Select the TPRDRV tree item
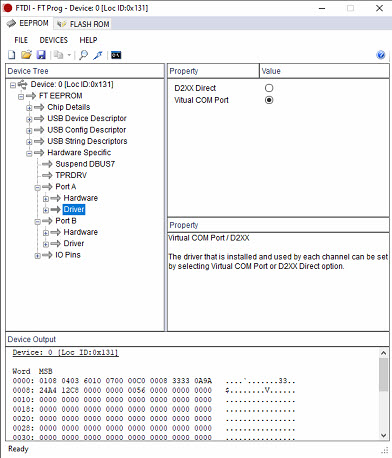392x458 pixels. pos(71,175)
